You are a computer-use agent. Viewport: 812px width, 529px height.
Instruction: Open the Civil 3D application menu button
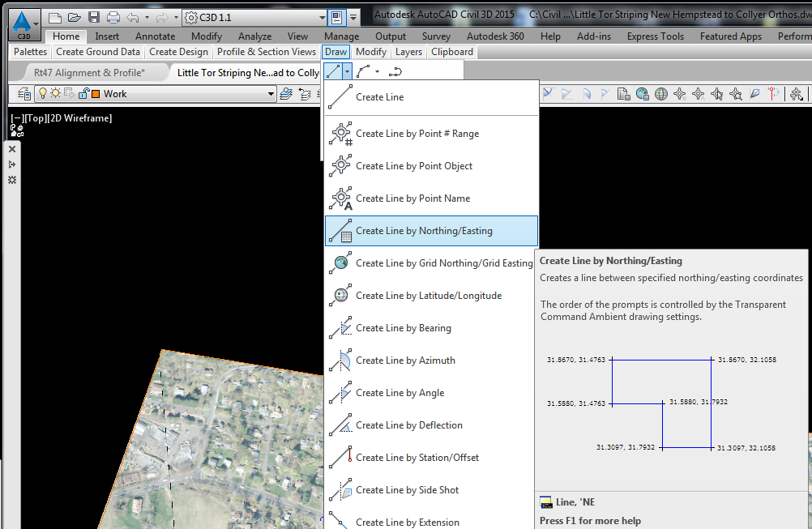(x=24, y=25)
